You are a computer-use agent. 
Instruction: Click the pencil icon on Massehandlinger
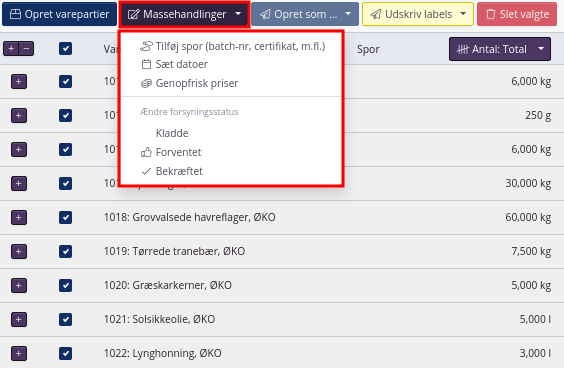pyautogui.click(x=133, y=14)
